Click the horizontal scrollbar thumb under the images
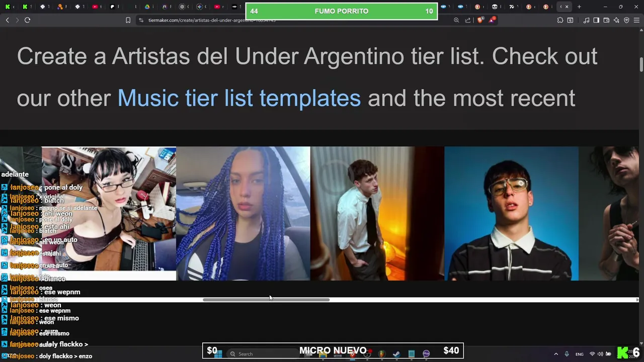The width and height of the screenshot is (644, 362). [x=266, y=300]
